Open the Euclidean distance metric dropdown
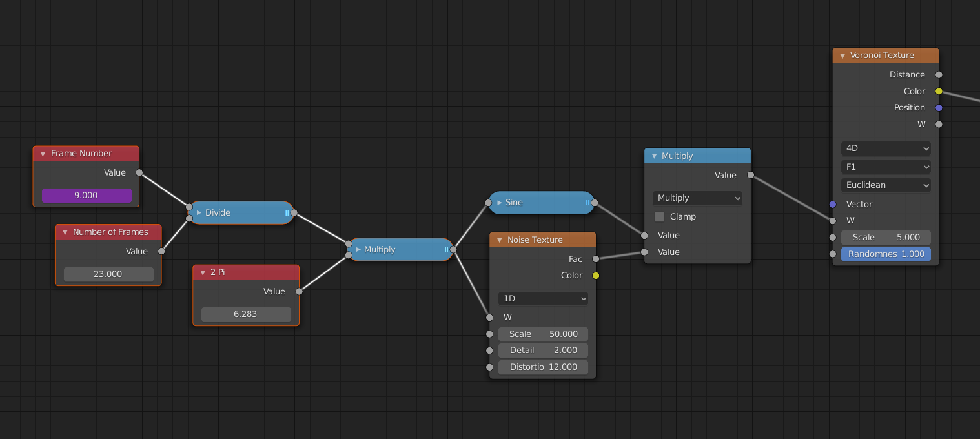The height and width of the screenshot is (439, 980). pos(885,185)
